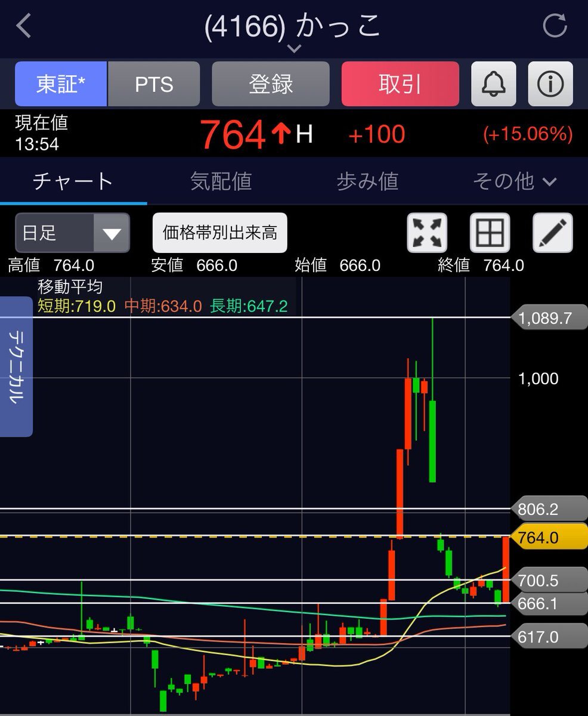Tap the 長期:647.2 moving average value
588x716 pixels.
tap(249, 306)
